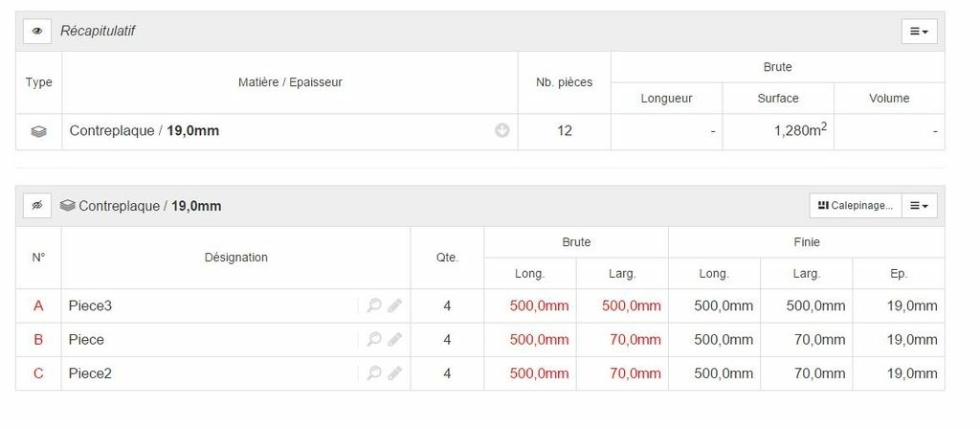Hide the Contreplaque 19,0mm group with the crossed-eye button
This screenshot has height=429, width=980.
point(37,205)
